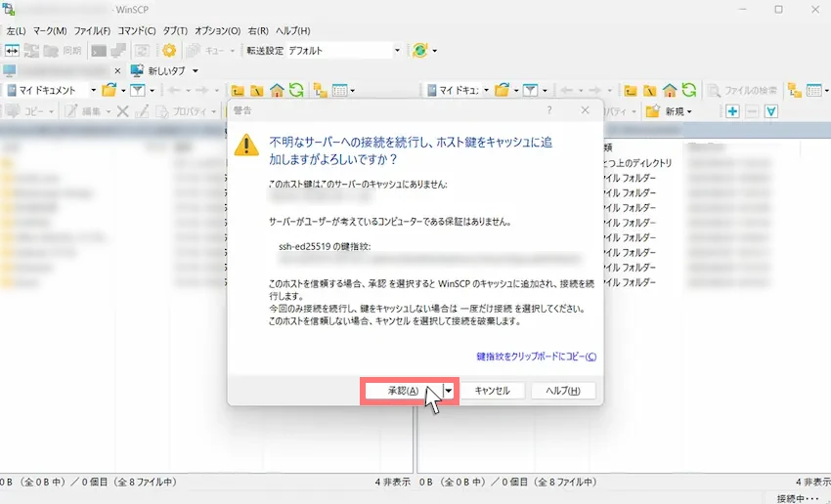
Task: Click left panel open directory folder icon
Action: point(109,91)
